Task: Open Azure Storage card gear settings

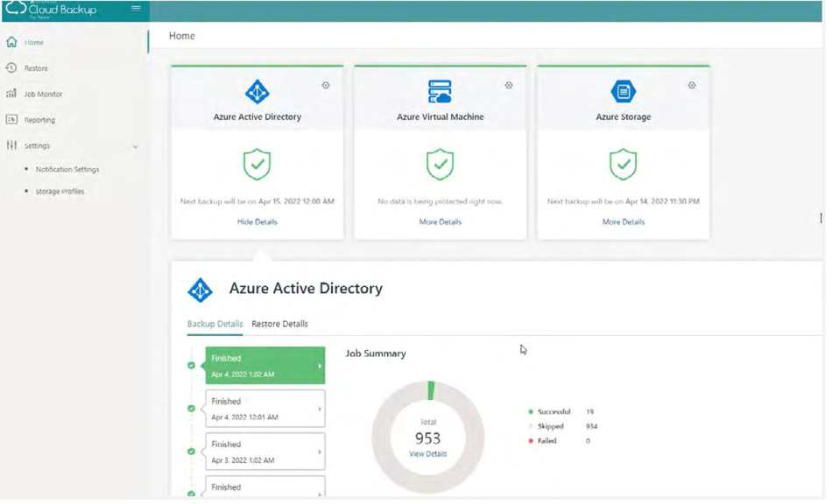Action: pyautogui.click(x=694, y=86)
